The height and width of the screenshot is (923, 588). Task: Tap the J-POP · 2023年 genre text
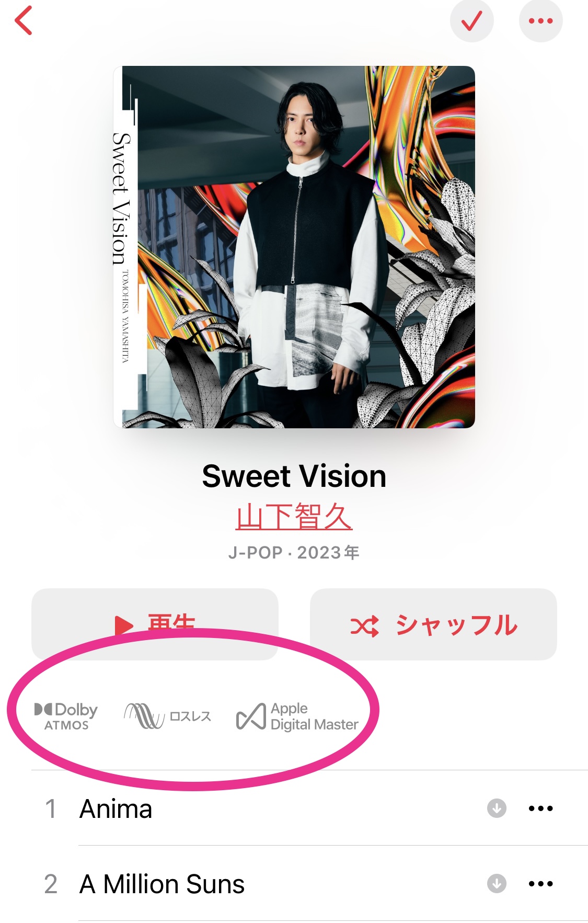click(294, 552)
